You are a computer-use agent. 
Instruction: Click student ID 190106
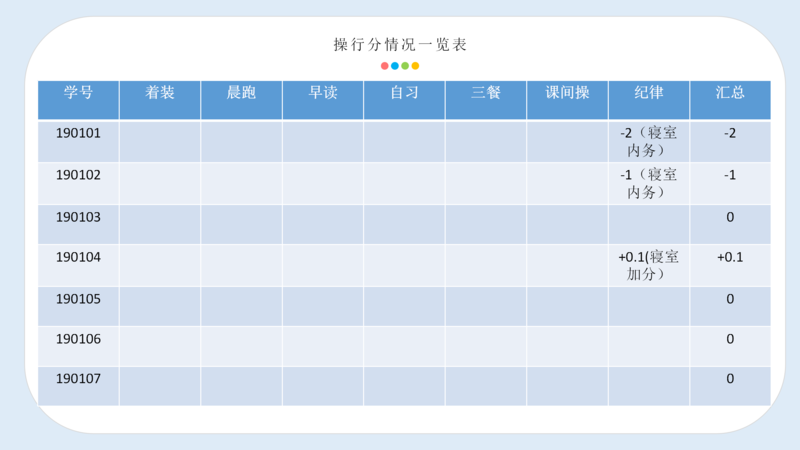[78, 339]
